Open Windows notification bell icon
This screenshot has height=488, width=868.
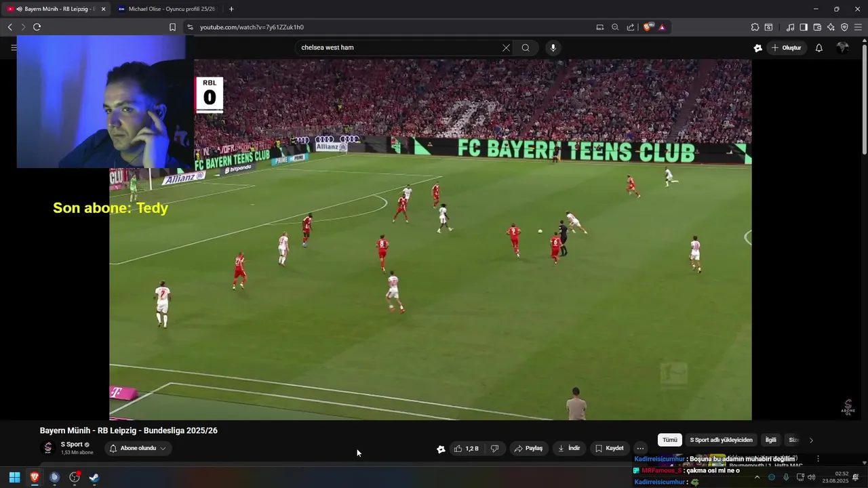[x=856, y=477]
